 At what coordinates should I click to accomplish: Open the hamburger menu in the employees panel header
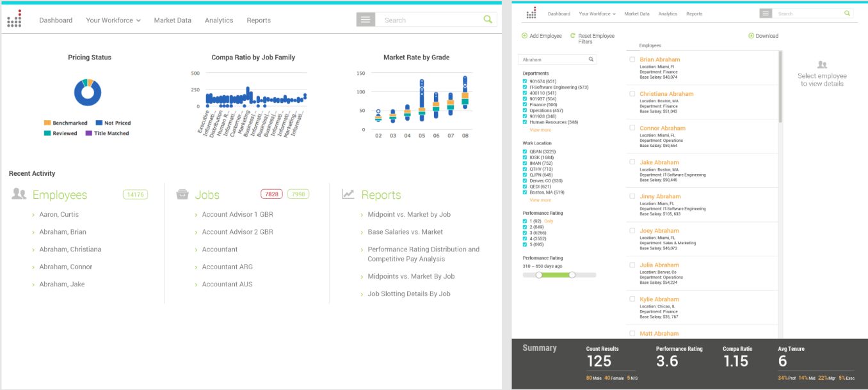click(766, 13)
